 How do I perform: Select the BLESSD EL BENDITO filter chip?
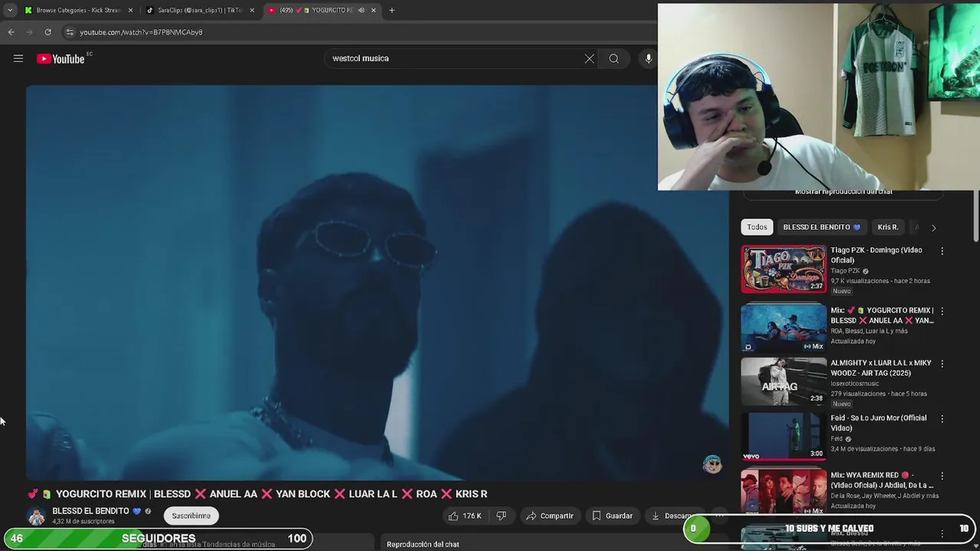click(822, 227)
